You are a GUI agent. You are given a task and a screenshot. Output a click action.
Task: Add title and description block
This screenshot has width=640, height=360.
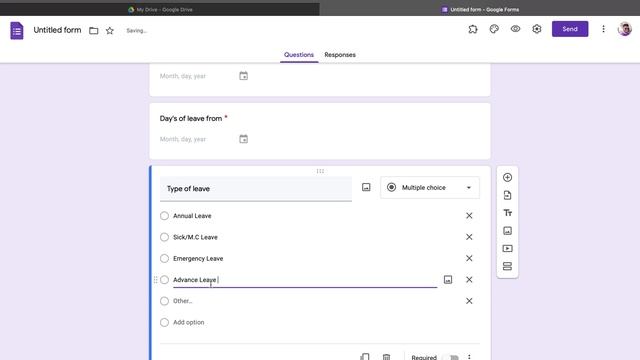[x=507, y=213]
